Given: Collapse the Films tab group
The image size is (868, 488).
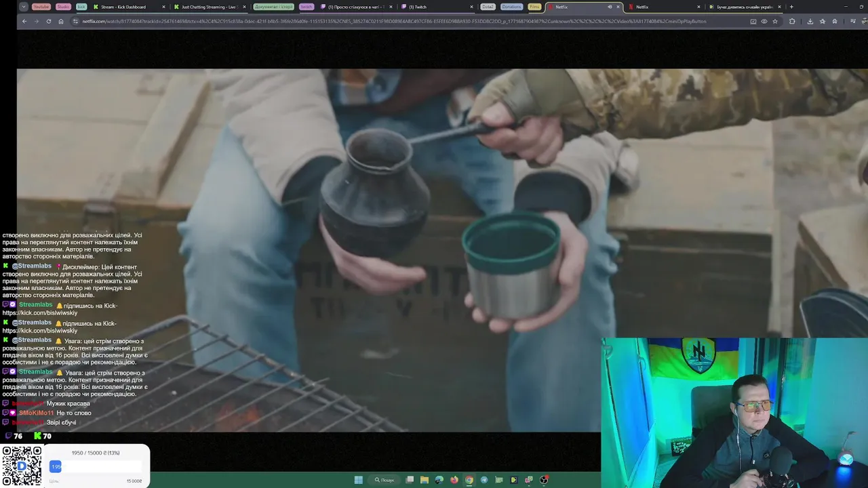Looking at the screenshot, I should point(534,7).
